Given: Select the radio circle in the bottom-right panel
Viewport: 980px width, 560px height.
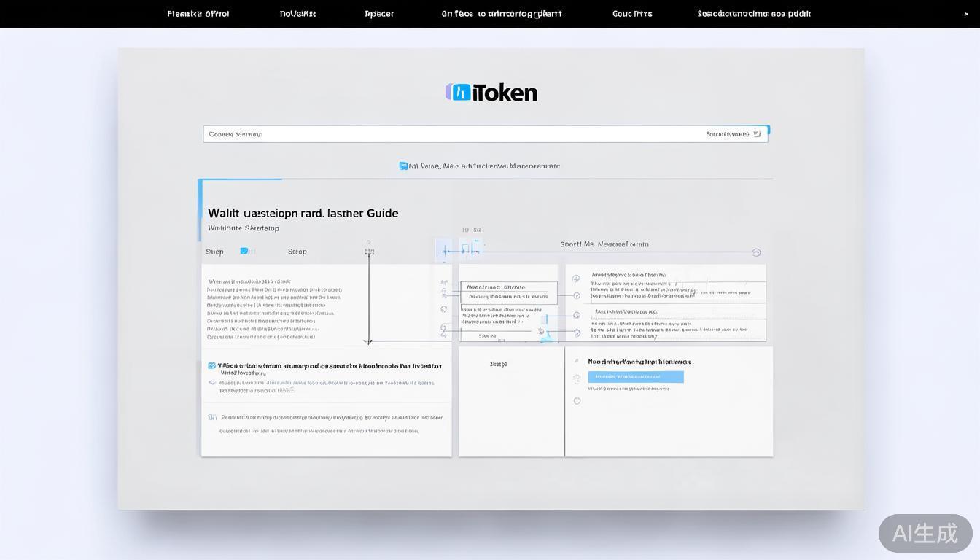Looking at the screenshot, I should click(x=577, y=400).
